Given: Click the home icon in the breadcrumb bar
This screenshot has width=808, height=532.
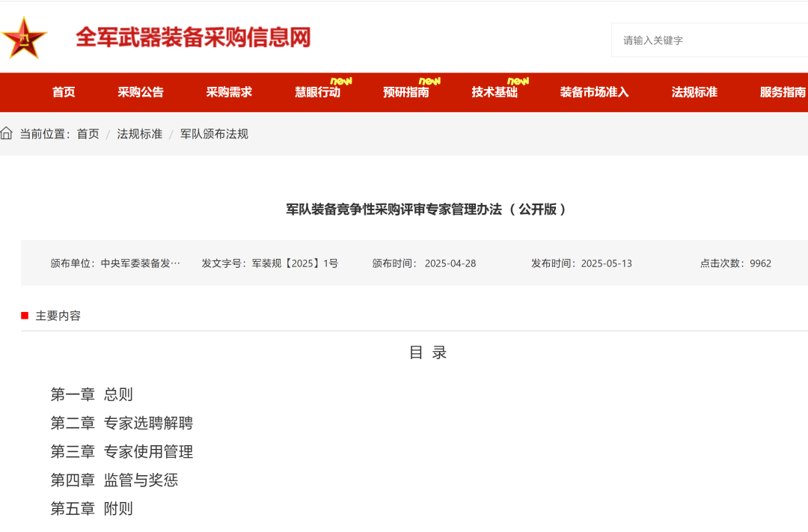Looking at the screenshot, I should pos(7,134).
